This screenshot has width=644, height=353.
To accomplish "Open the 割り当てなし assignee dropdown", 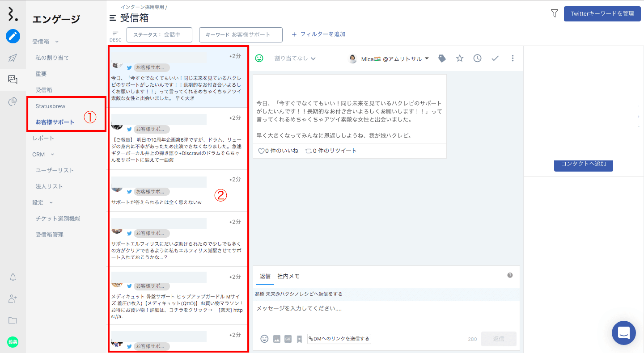I will (x=295, y=59).
